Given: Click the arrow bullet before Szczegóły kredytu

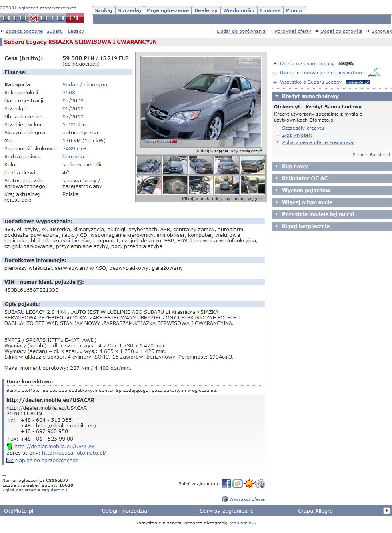Looking at the screenshot, I should coord(278,128).
